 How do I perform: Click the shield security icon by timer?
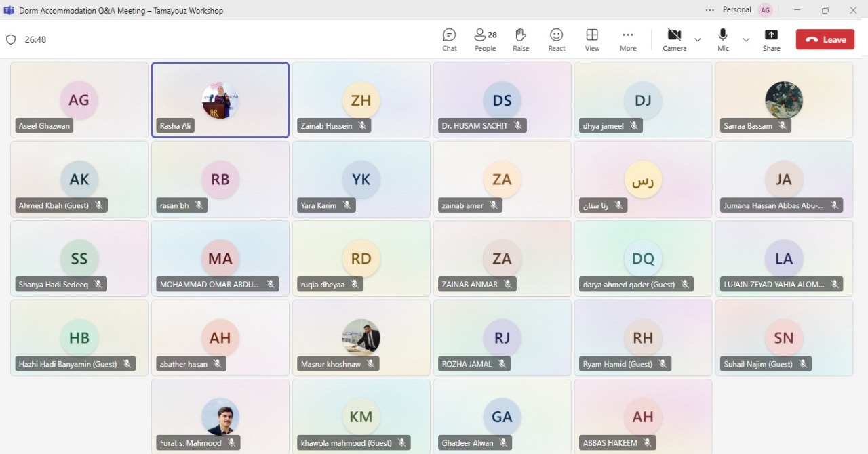(x=11, y=40)
